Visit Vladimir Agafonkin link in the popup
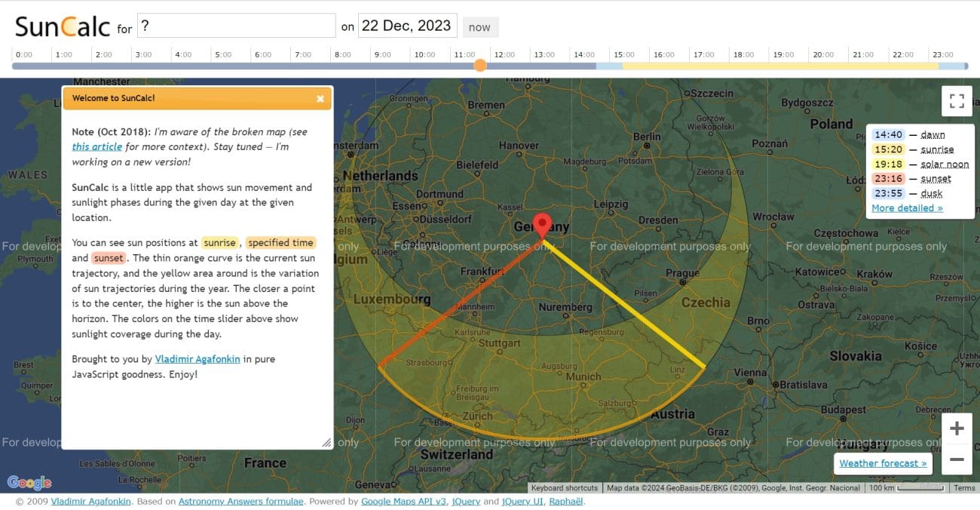980x510 pixels. pos(198,359)
